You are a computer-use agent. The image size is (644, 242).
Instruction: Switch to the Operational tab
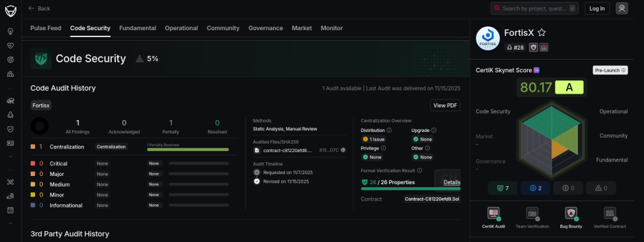point(182,28)
